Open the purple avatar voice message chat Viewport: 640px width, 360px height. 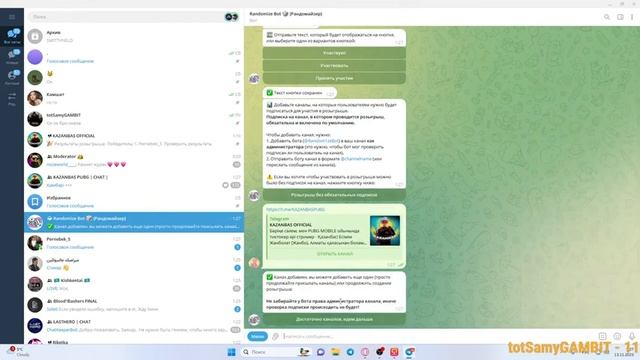[x=134, y=57]
